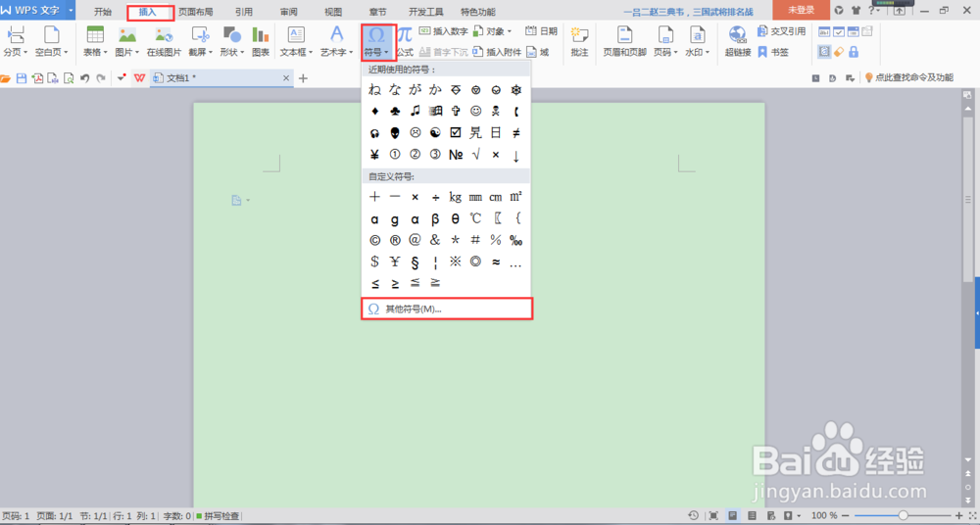980x525 pixels.
Task: Click the 图片 picture insert icon
Action: point(127,34)
